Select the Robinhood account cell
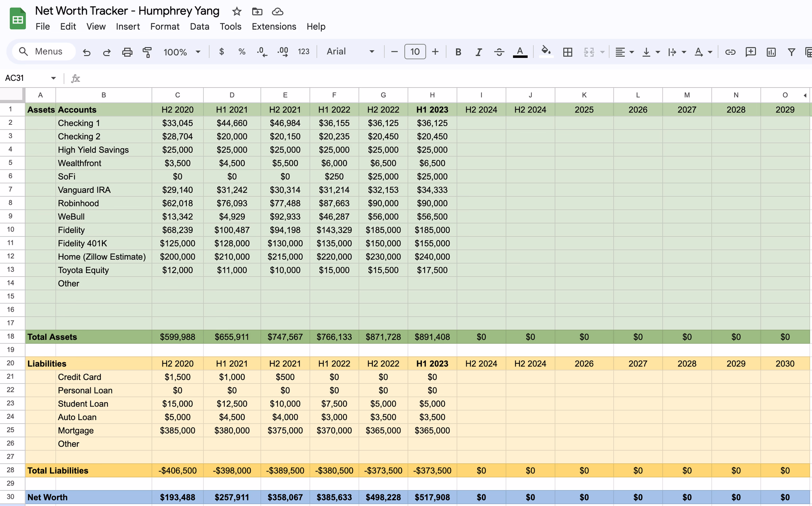Image resolution: width=812 pixels, height=506 pixels. 103,203
